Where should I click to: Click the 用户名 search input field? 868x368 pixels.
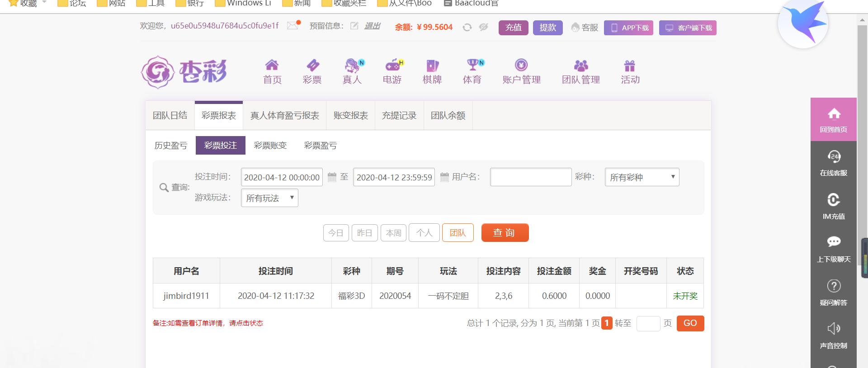click(x=530, y=177)
